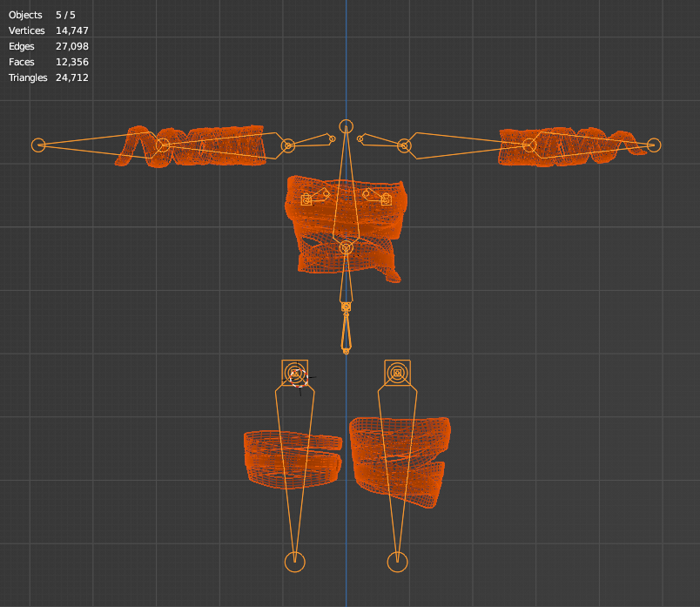Viewport: 700px width, 607px height.
Task: Click the right elbow joint sphere
Action: (x=529, y=145)
